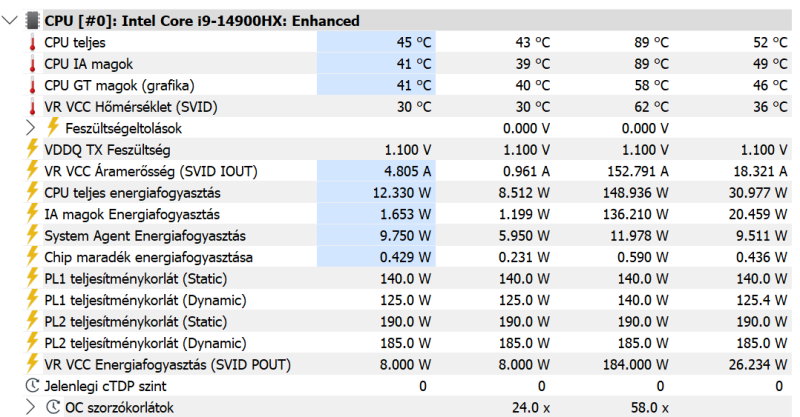
Task: Click the lightning icon beside IA magok Energiafogyasztás
Action: coord(32,213)
